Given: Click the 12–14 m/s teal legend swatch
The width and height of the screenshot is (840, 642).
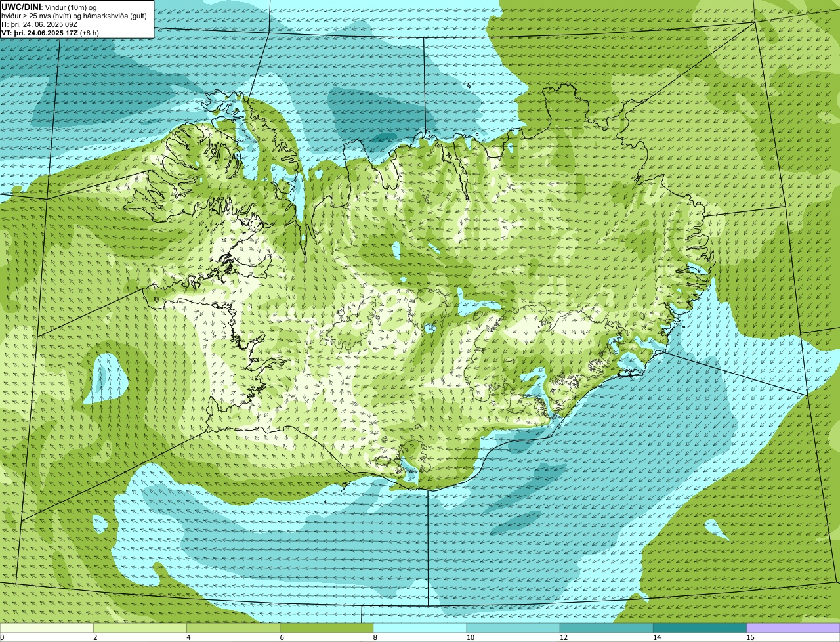Looking at the screenshot, I should (x=606, y=628).
